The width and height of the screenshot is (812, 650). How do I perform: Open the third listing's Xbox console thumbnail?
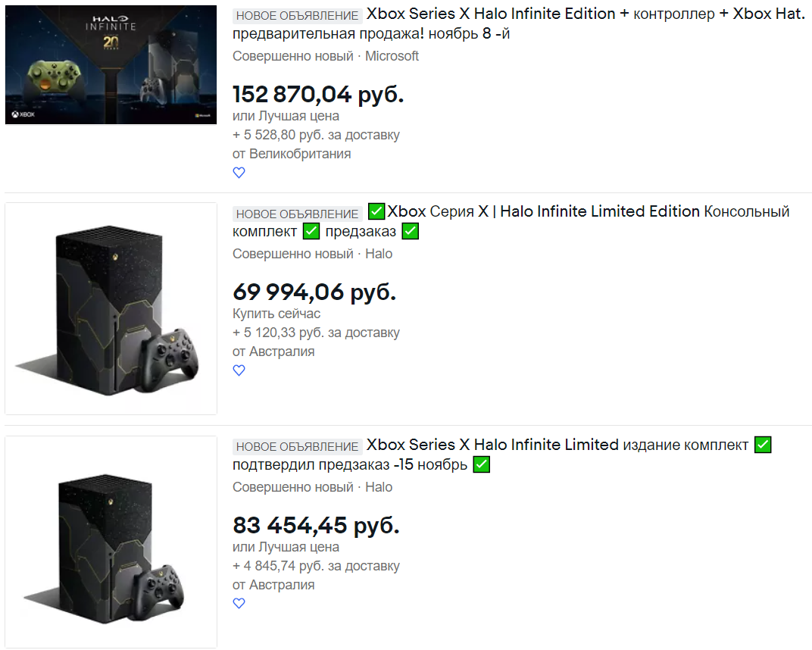[x=111, y=542]
